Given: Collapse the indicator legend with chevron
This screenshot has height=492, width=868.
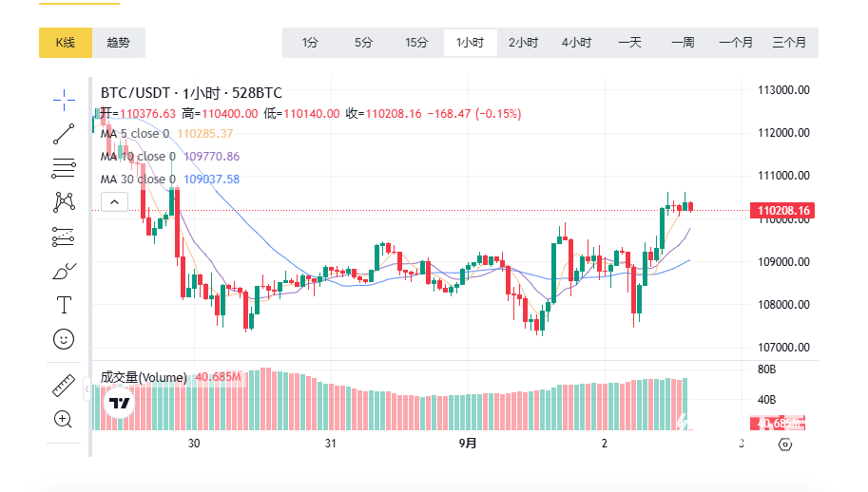Looking at the screenshot, I should 113,201.
